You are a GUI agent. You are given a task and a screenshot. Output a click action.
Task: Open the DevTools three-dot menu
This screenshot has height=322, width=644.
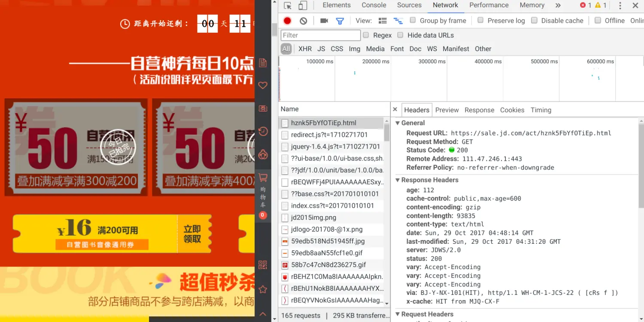pyautogui.click(x=620, y=6)
